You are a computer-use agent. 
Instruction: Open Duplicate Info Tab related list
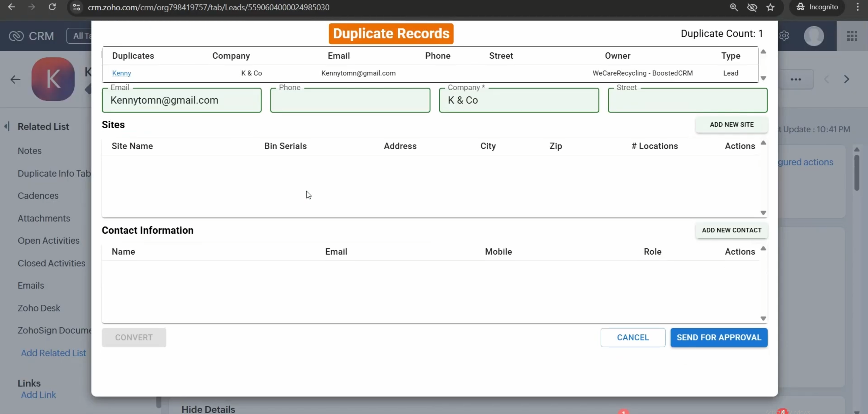pos(54,173)
